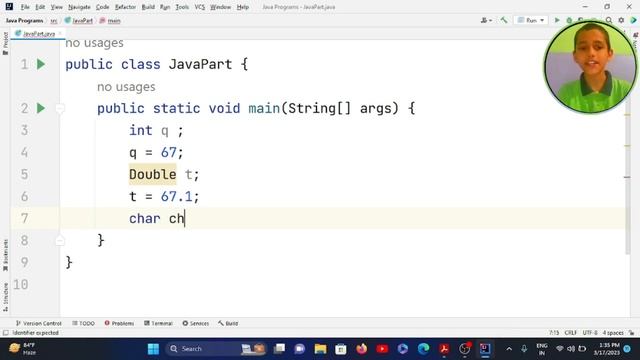The height and width of the screenshot is (360, 640).
Task: Open the Help menu
Action: 243,7
